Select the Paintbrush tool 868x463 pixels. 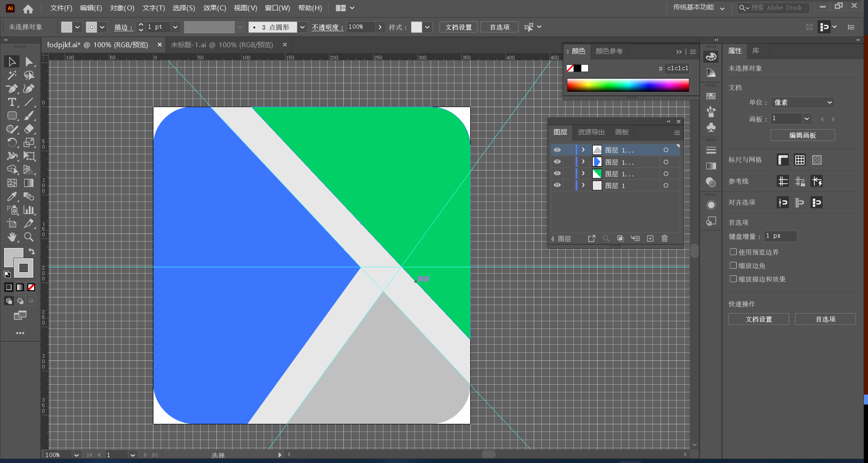[29, 116]
